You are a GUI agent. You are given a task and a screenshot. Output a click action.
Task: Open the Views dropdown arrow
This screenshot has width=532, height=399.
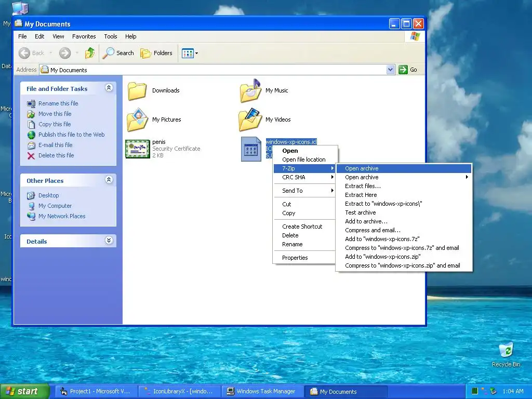[196, 53]
